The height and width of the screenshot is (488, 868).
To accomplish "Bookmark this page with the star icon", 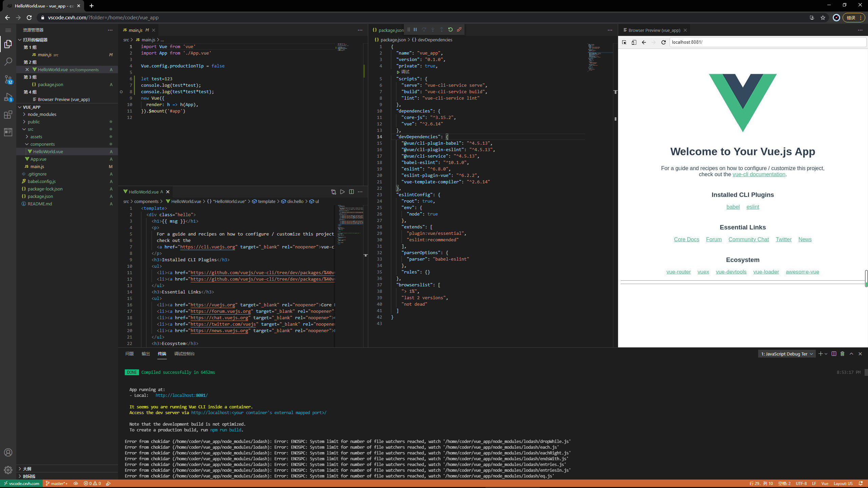I will click(x=823, y=18).
